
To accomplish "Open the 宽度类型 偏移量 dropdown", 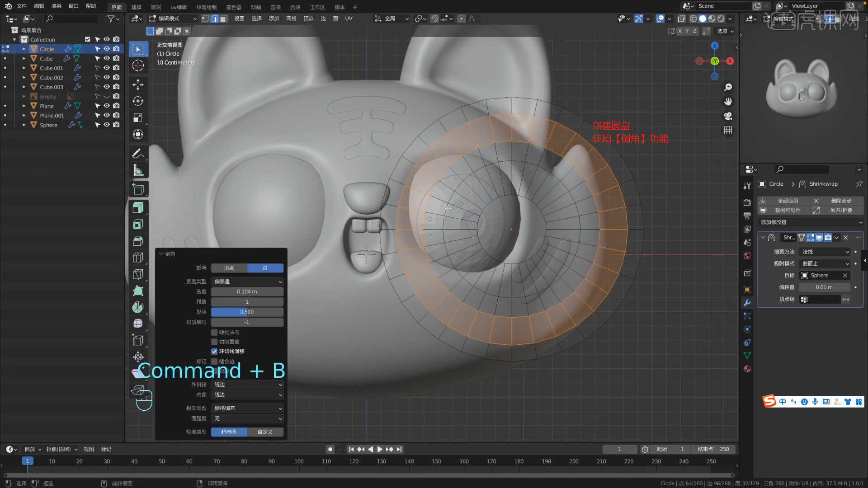I will click(x=247, y=282).
